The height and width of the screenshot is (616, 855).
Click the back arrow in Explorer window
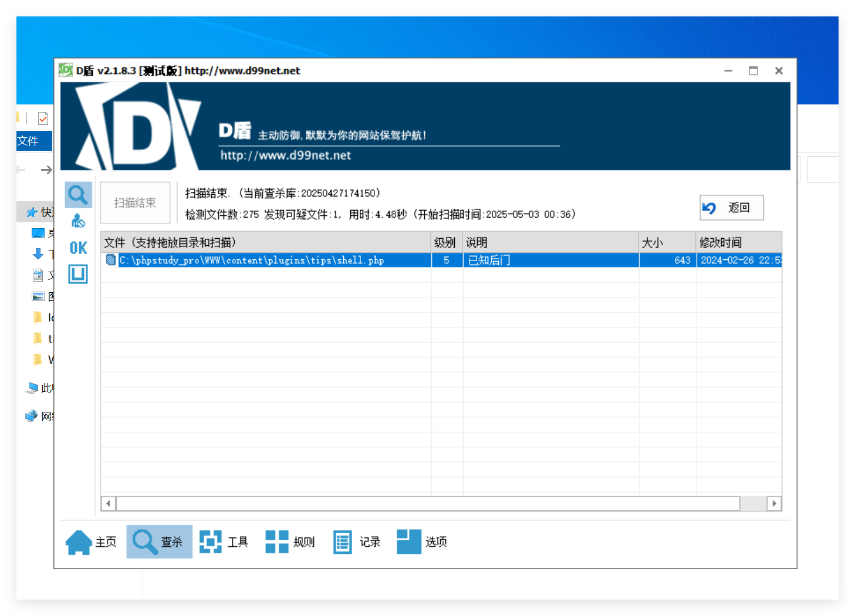(21, 170)
